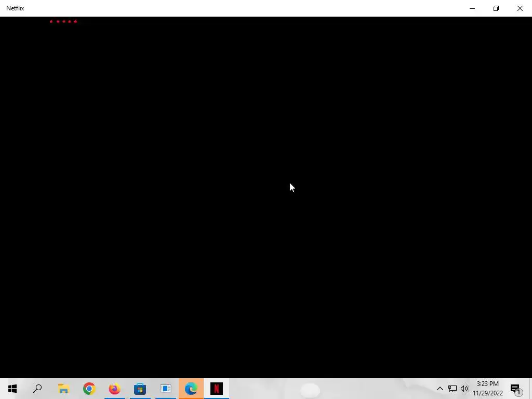
Task: Open Google Chrome from taskbar
Action: pyautogui.click(x=89, y=389)
